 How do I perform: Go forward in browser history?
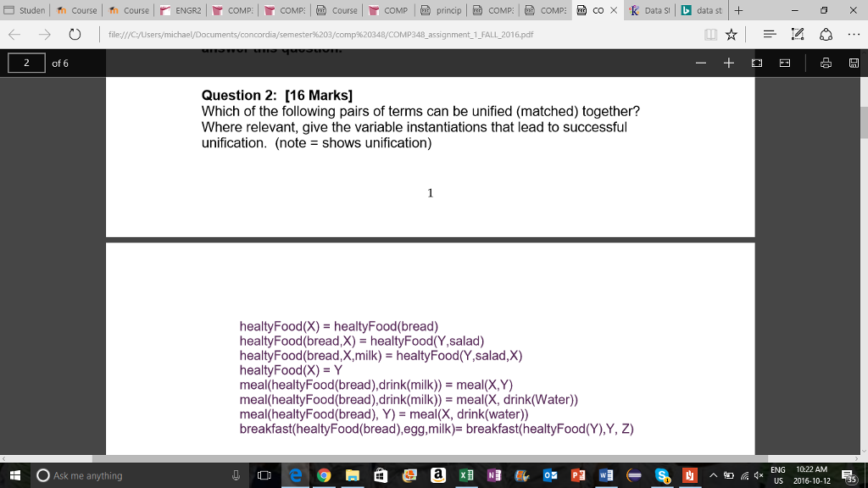coord(44,34)
